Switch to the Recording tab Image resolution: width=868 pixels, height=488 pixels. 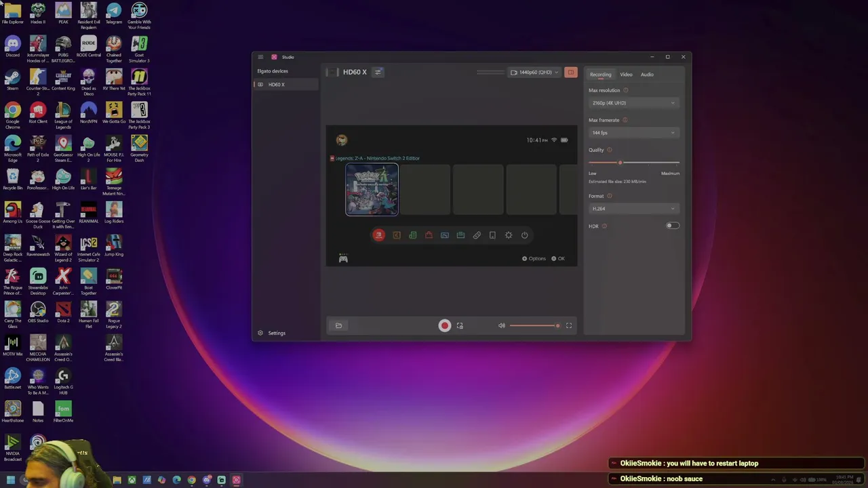(600, 75)
